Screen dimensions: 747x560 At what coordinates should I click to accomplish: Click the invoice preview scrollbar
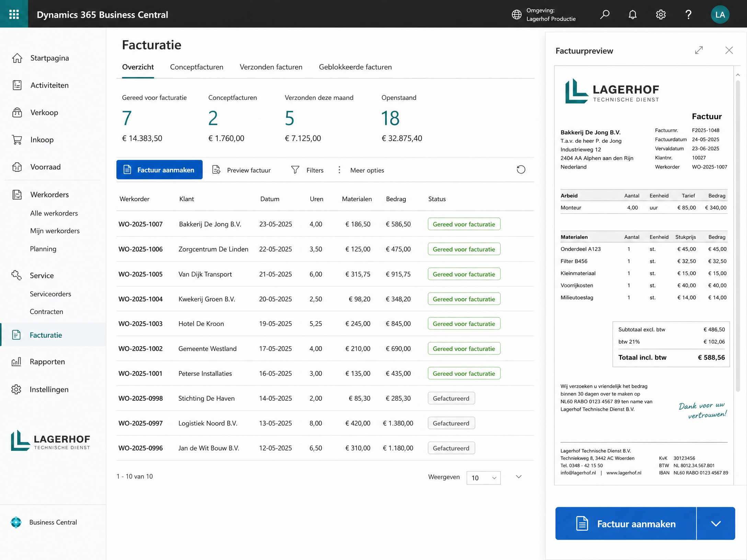[x=738, y=236]
